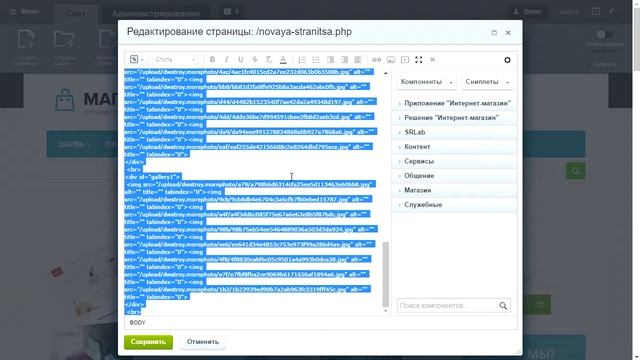Open the Меню button in top bar

(x=24, y=12)
